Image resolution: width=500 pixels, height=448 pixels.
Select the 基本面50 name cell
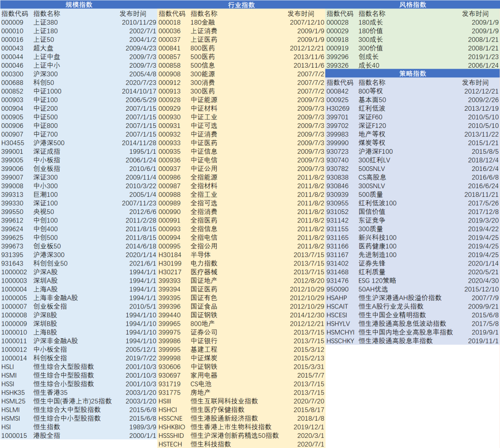click(372, 100)
